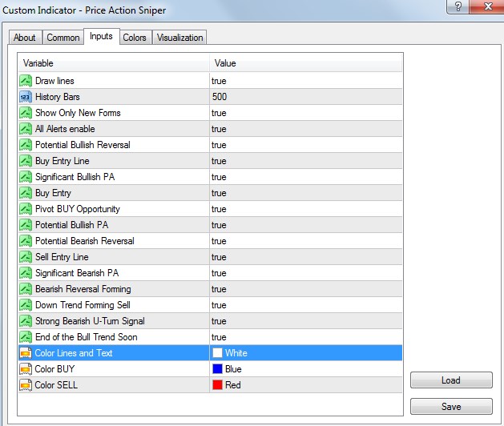
Task: Click the red swatch for Color SELL
Action: pyautogui.click(x=217, y=385)
